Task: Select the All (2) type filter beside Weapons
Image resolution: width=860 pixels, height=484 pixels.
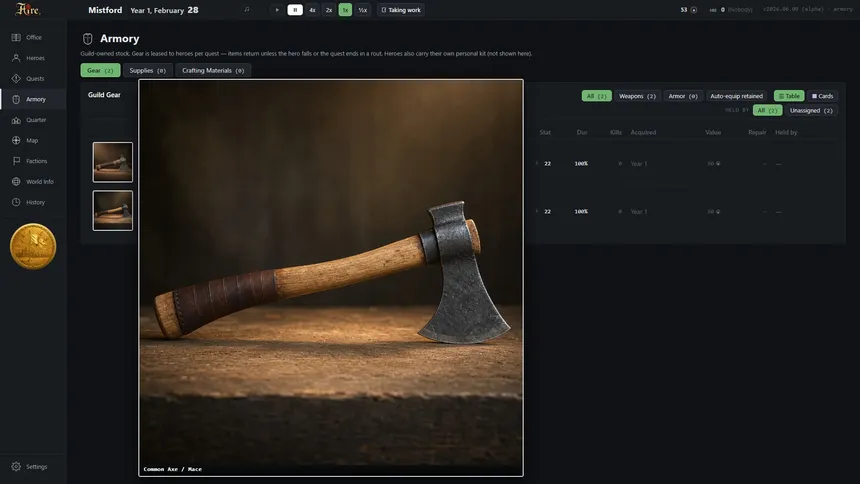Action: 596,96
